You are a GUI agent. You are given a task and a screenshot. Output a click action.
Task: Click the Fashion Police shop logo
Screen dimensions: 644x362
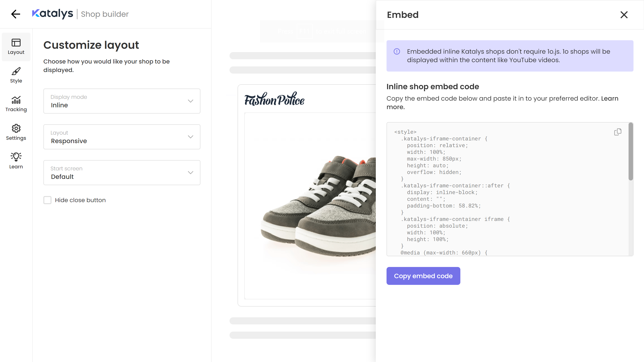point(274,99)
